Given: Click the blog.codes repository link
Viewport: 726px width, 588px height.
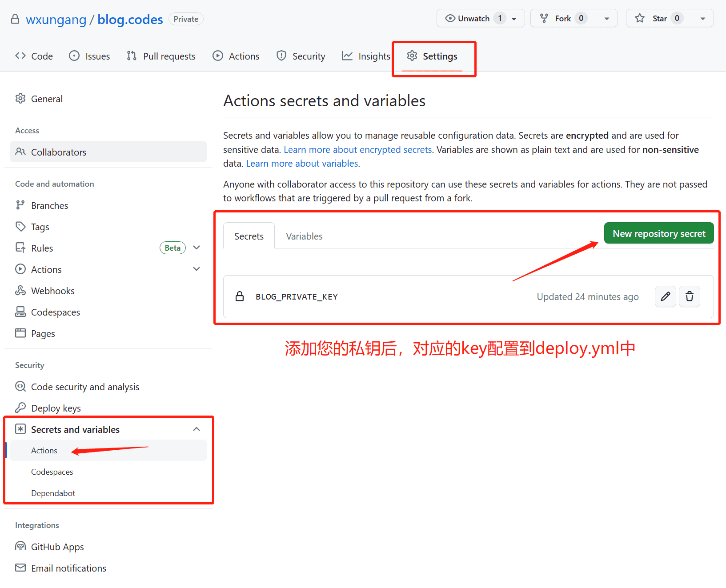Looking at the screenshot, I should [x=130, y=19].
